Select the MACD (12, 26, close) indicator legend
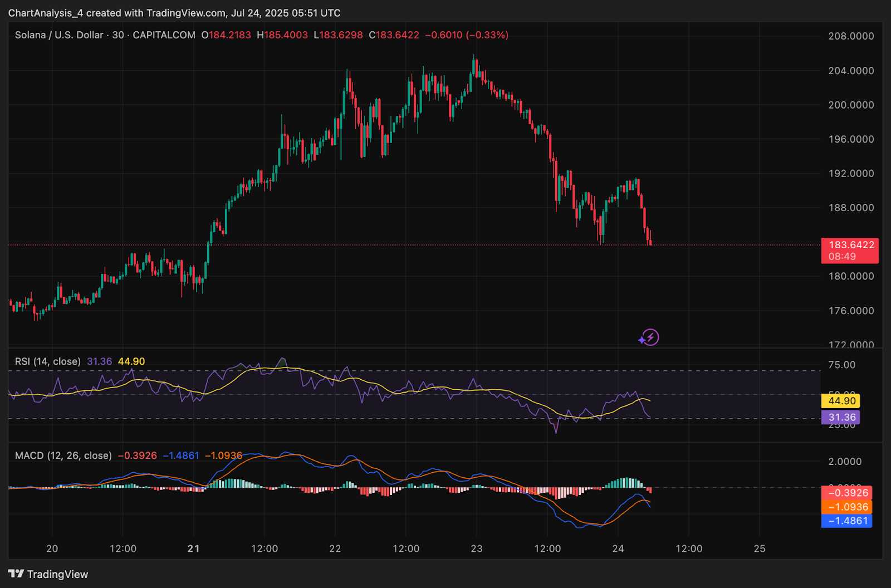 (63, 455)
